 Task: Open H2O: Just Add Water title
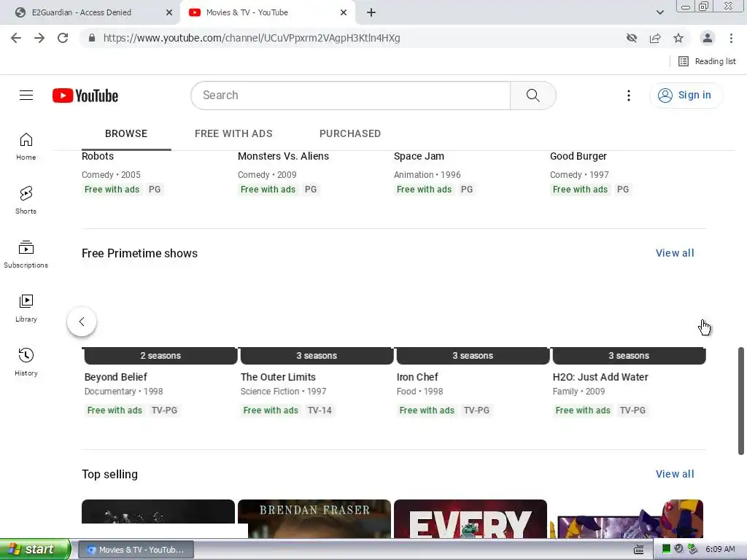click(600, 377)
